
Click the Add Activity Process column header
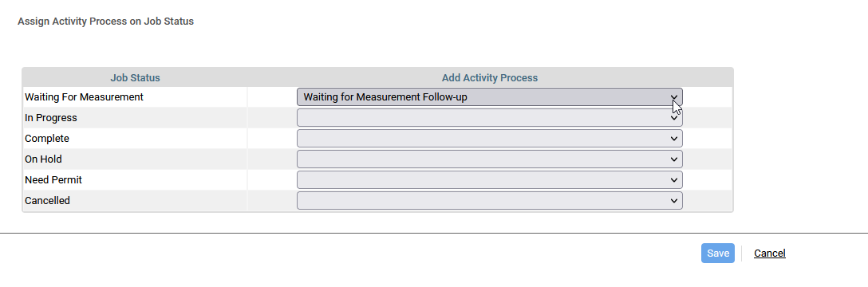489,78
